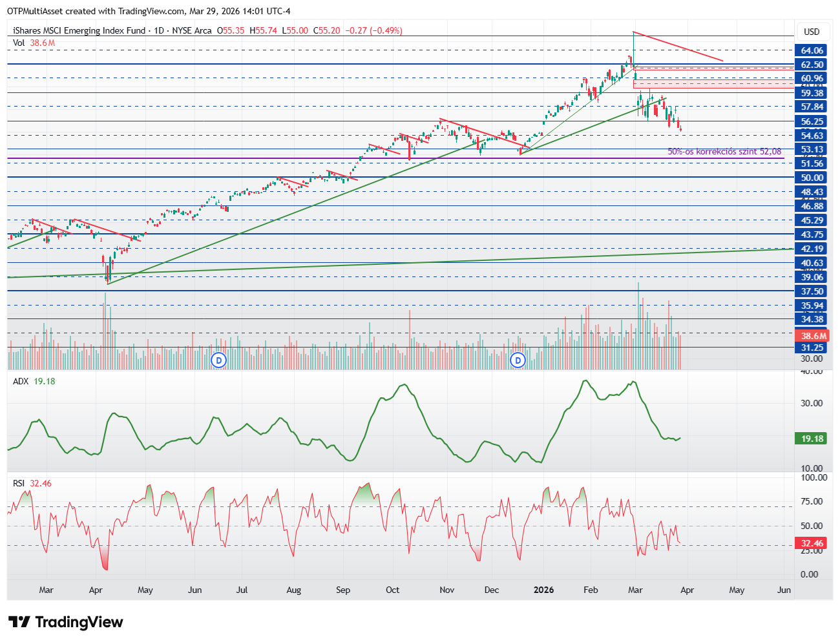The width and height of the screenshot is (840, 644).
Task: Click the red 32.46 RSI value tag
Action: point(812,543)
